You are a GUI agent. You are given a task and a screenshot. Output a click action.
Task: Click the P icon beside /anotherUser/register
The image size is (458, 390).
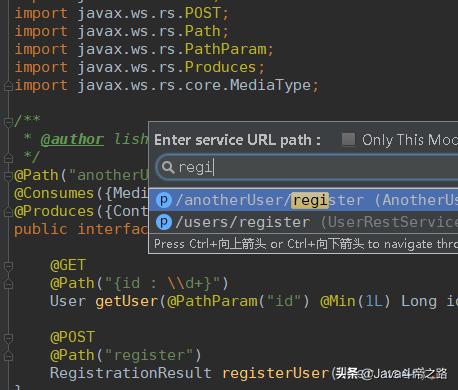(164, 200)
